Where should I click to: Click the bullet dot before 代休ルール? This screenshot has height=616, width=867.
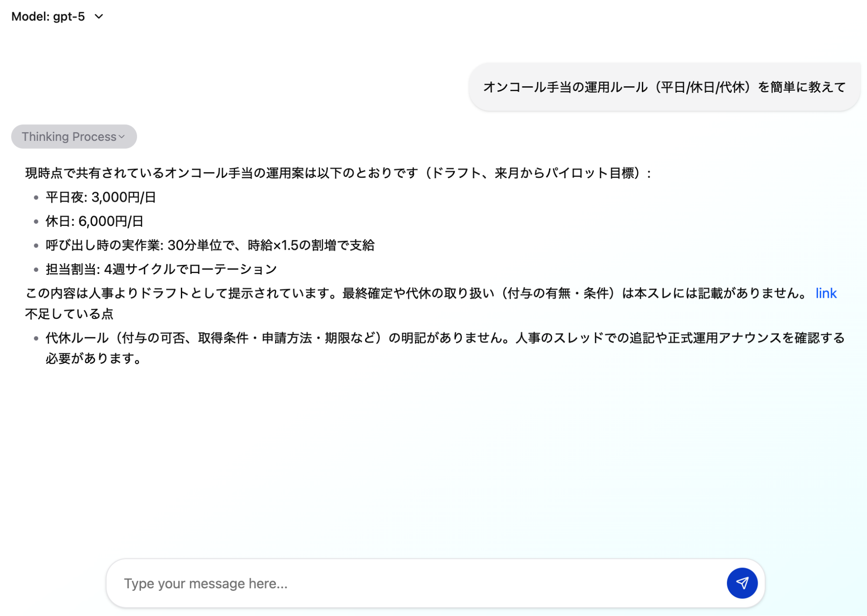[36, 338]
